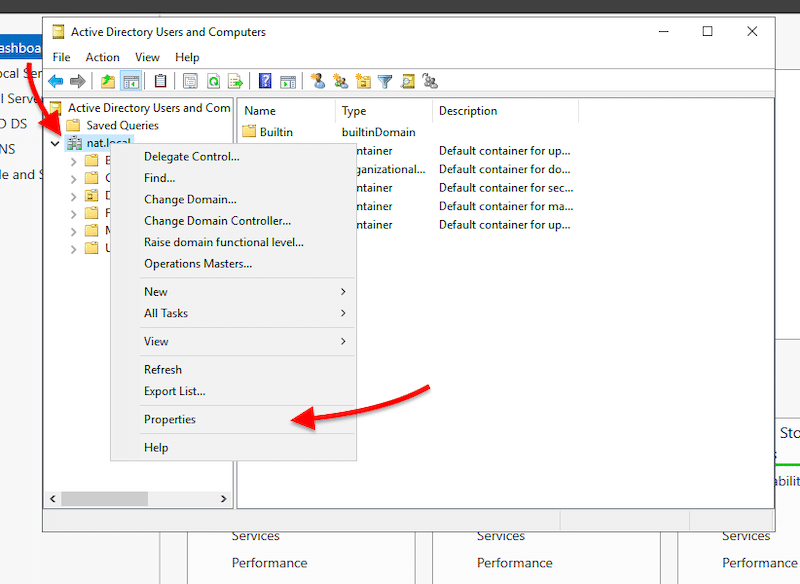Open the Help menu in menu bar
This screenshot has height=584, width=800.
click(187, 57)
